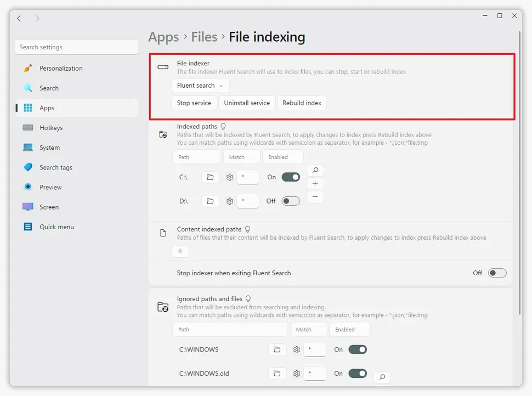Click Match column header in Indexed paths
Screen dimensions: 532x396
click(242, 157)
